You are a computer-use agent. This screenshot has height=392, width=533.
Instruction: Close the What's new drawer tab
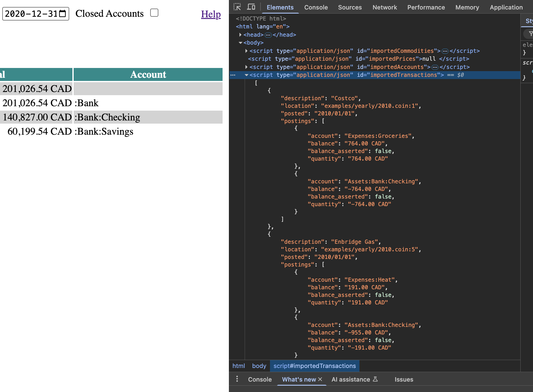tap(320, 379)
